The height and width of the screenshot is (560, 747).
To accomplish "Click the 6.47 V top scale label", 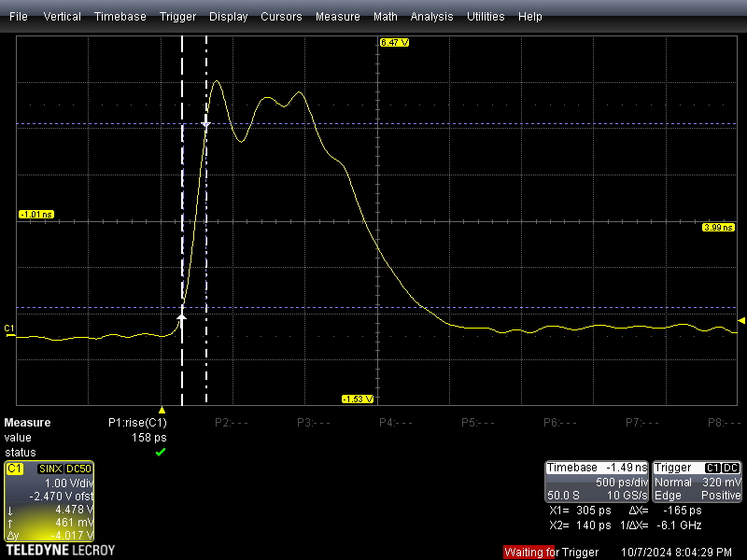I will tap(394, 43).
